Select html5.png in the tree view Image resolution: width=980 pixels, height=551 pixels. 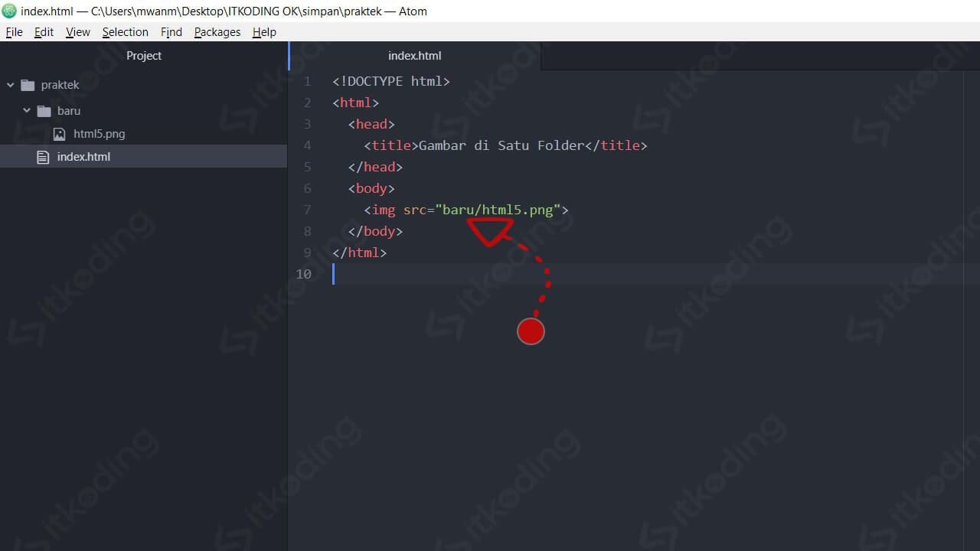pos(100,134)
